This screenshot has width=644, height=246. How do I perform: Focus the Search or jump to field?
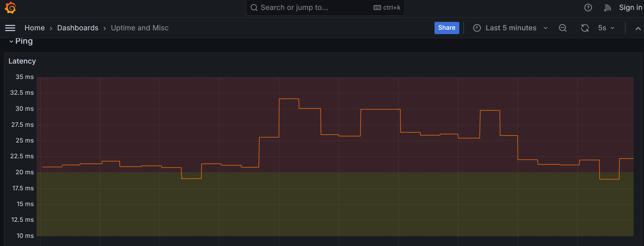click(x=309, y=8)
